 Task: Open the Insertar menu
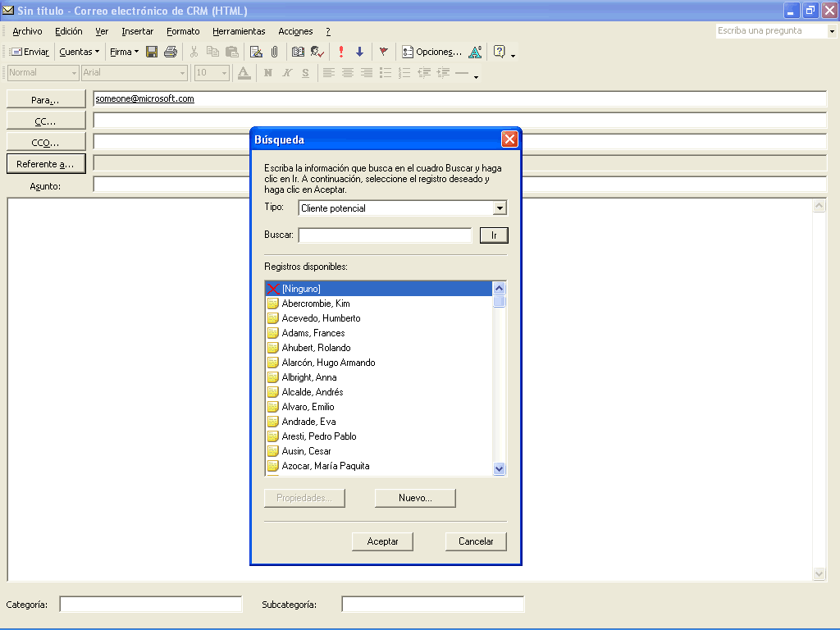[x=137, y=32]
